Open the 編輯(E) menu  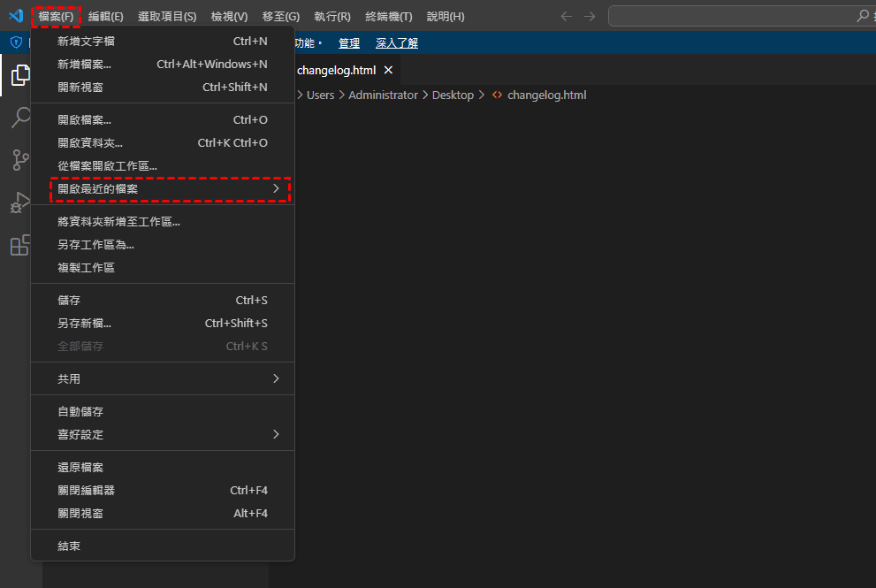(105, 16)
